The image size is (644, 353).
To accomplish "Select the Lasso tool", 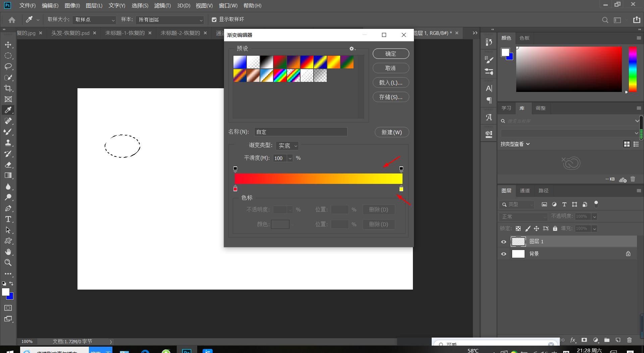I will point(8,66).
